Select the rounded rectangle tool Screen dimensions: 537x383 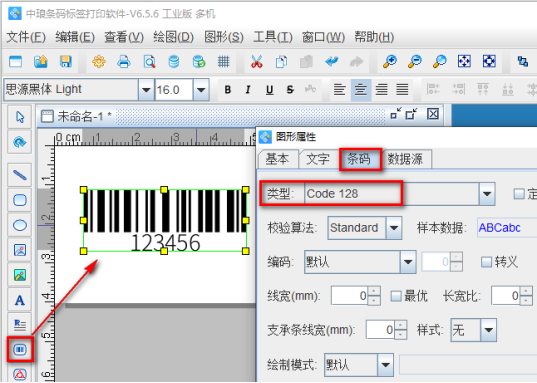[20, 200]
